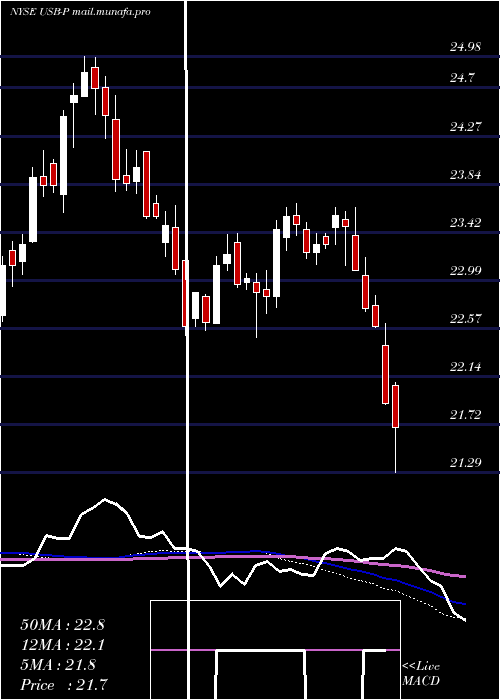Click the 5MA : 21.8 reading
The width and height of the screenshot is (500, 700).
[58, 665]
